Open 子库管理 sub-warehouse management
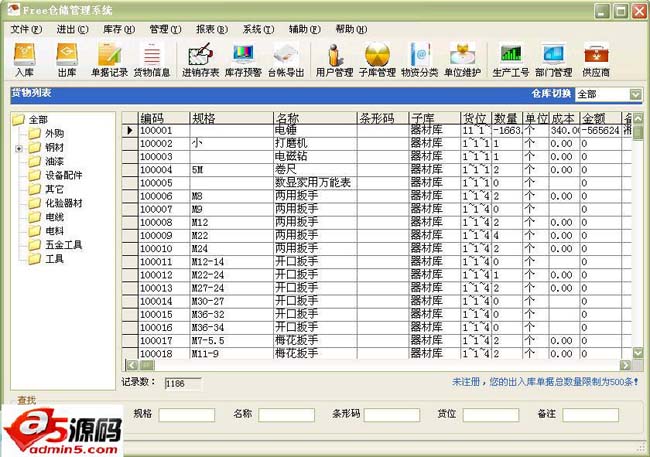The image size is (650, 457). tap(377, 60)
